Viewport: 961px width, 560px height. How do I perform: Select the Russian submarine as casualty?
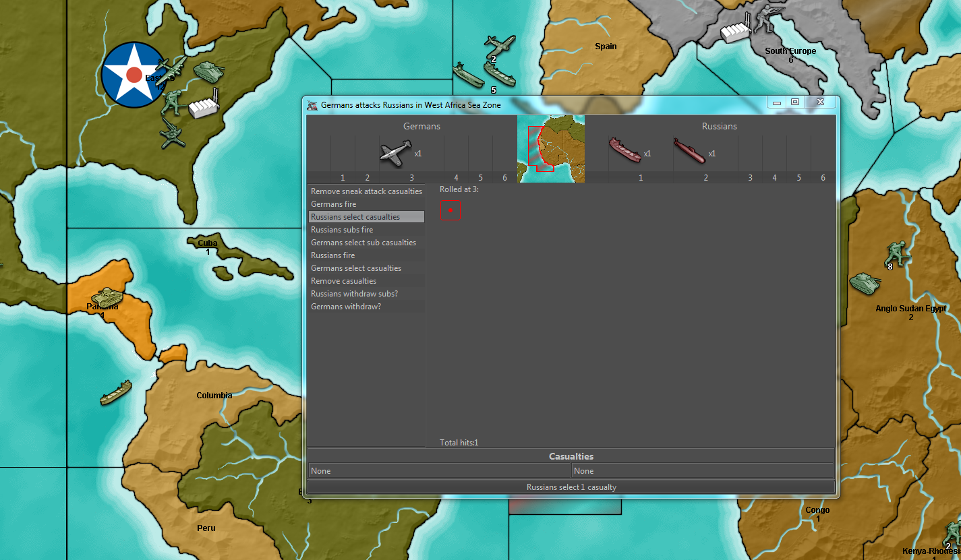click(x=689, y=151)
